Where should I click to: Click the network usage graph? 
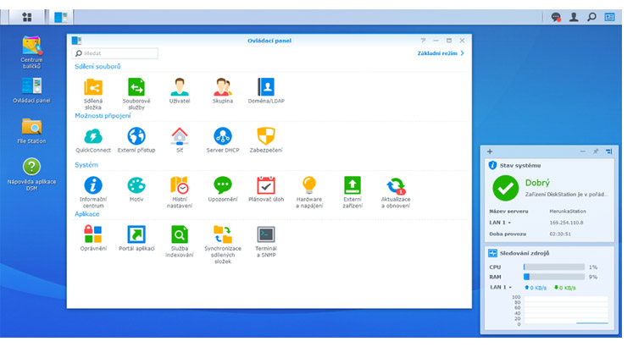tap(566, 311)
